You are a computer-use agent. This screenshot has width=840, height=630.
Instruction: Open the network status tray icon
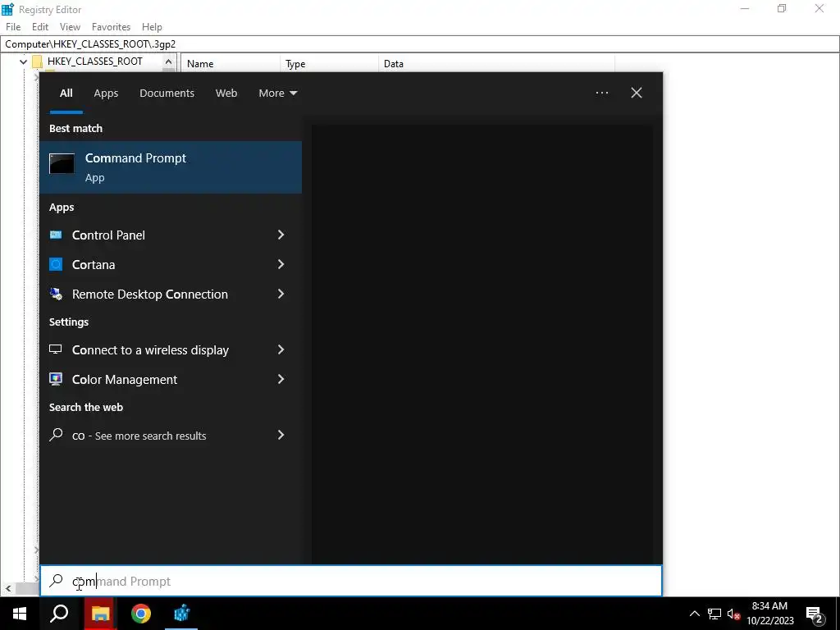(714, 614)
